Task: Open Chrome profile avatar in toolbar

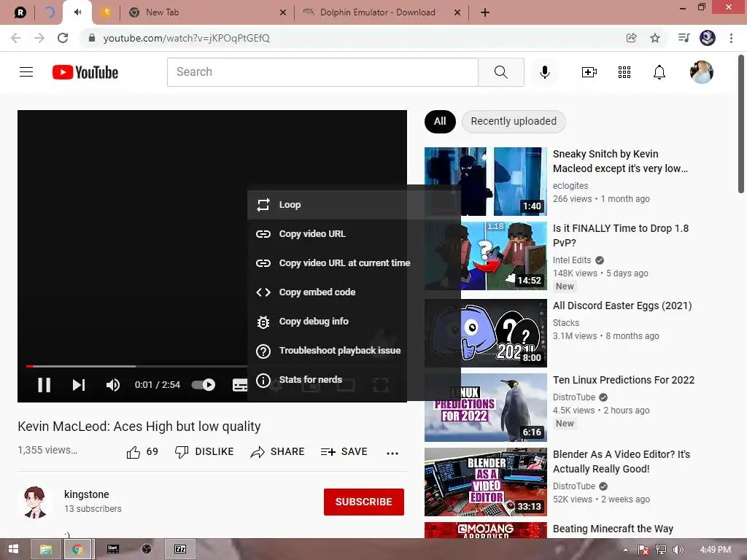Action: click(707, 38)
